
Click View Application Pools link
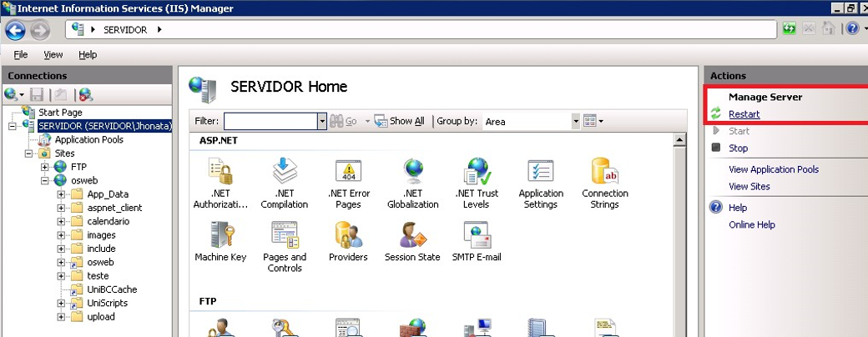pos(774,169)
